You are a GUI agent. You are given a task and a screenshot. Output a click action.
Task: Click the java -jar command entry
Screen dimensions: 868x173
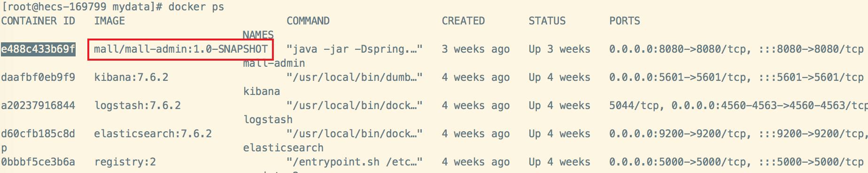coord(355,49)
